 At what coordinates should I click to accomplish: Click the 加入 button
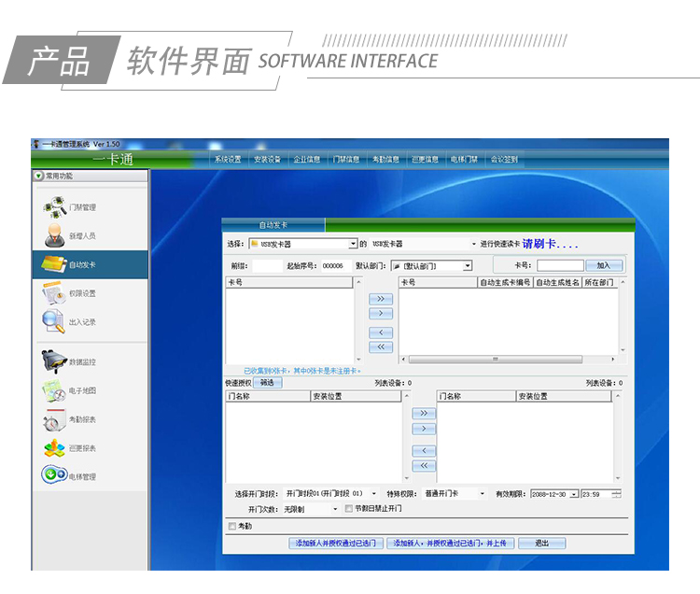[604, 265]
